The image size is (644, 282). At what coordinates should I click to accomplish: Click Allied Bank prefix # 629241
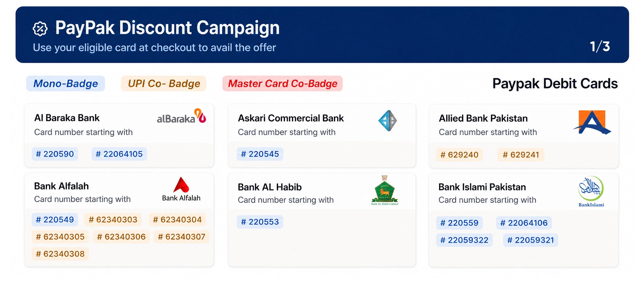[521, 155]
